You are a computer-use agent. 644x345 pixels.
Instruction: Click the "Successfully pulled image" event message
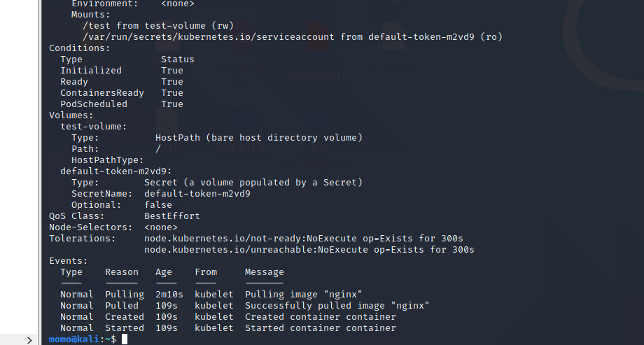(337, 306)
